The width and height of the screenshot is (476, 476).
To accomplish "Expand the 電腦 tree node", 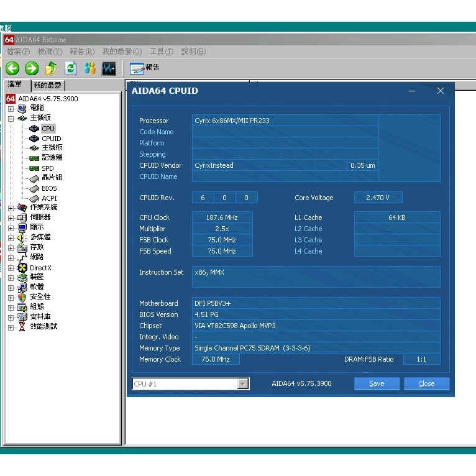I will pyautogui.click(x=11, y=109).
